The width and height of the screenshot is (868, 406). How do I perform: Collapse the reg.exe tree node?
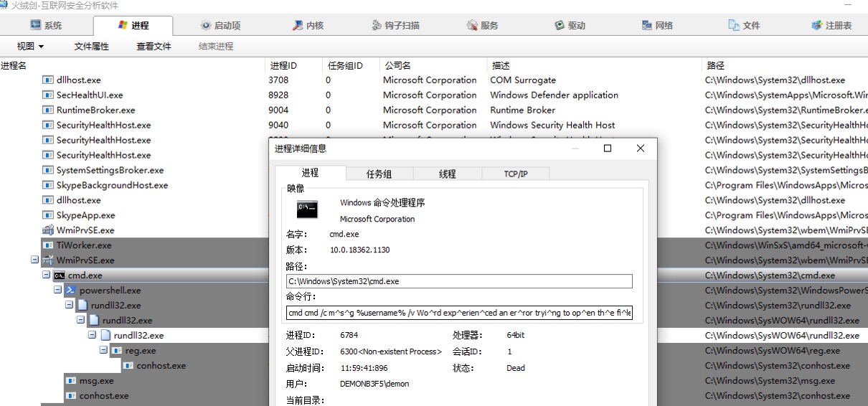tap(103, 351)
